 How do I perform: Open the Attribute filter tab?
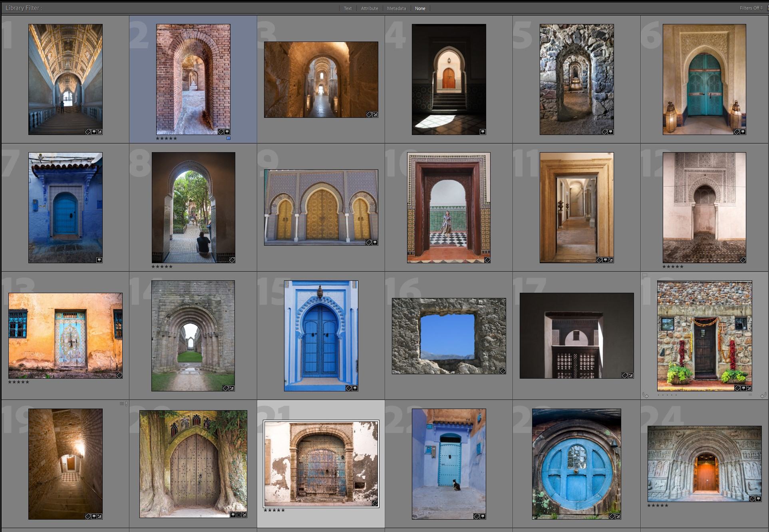[x=370, y=8]
